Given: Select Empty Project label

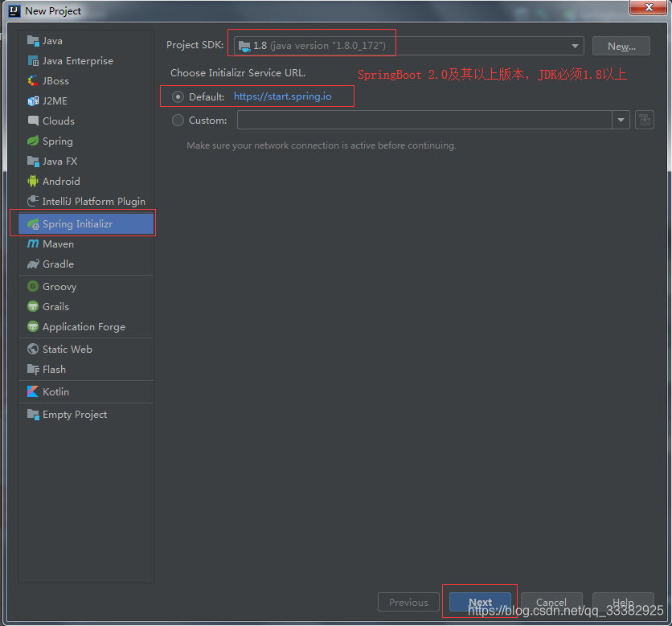Looking at the screenshot, I should [x=75, y=415].
